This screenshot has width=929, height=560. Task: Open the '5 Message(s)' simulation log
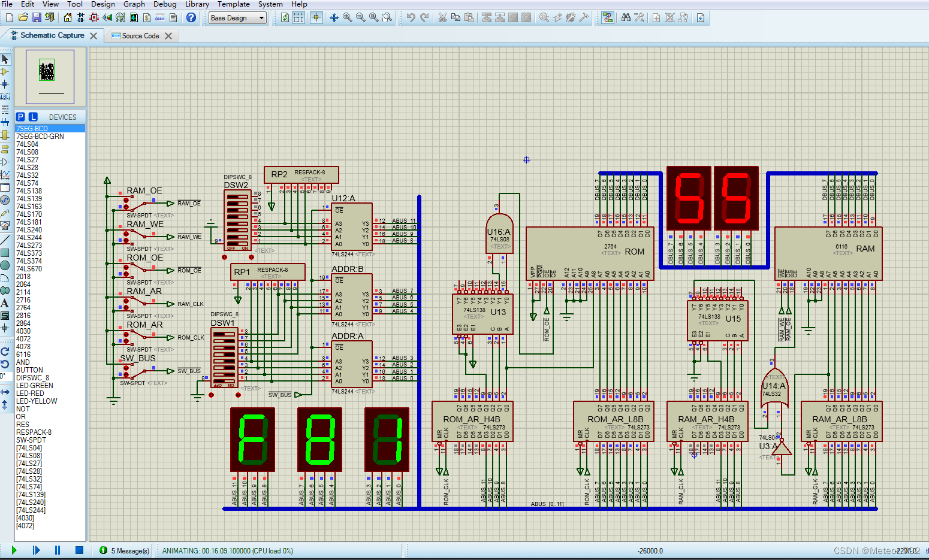point(125,550)
